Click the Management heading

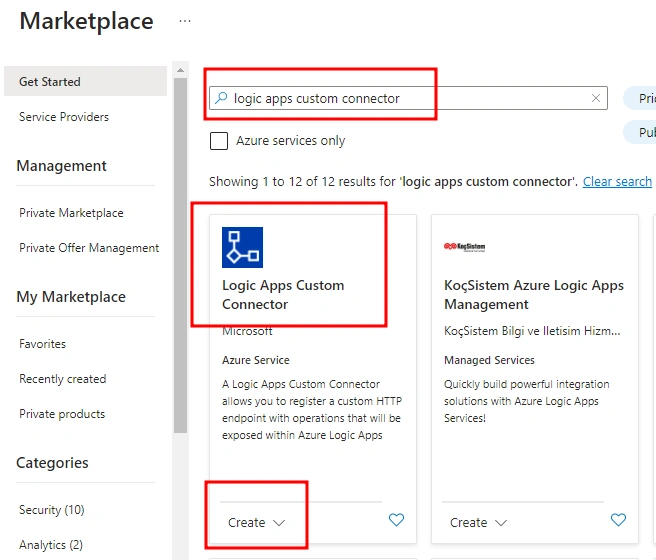pos(62,166)
